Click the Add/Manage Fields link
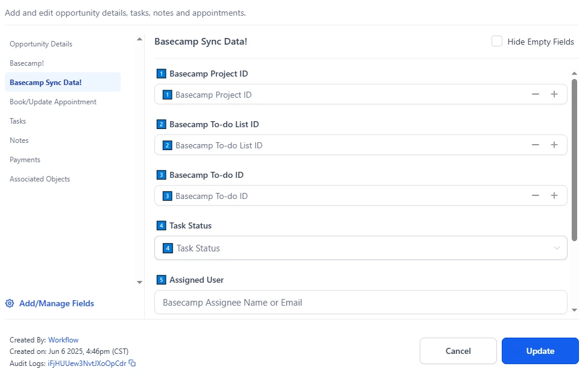588x378 pixels. click(x=57, y=303)
